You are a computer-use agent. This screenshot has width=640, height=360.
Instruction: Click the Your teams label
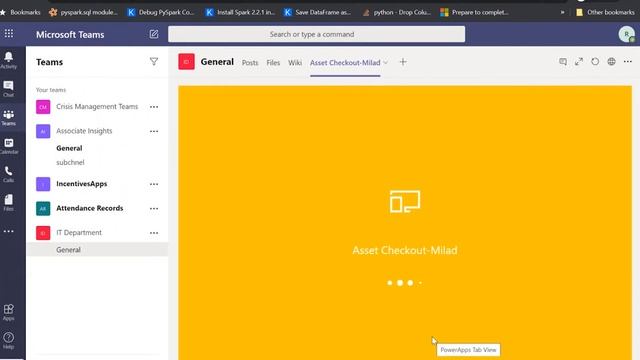[x=51, y=90]
